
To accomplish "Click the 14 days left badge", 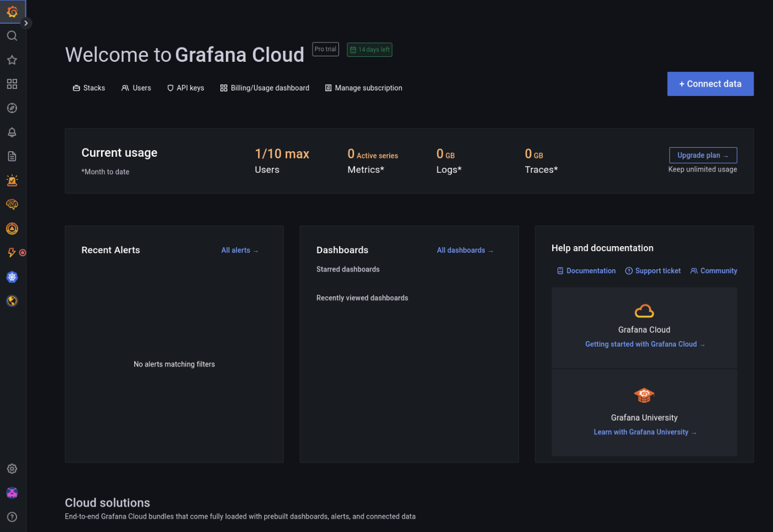I will tap(370, 50).
